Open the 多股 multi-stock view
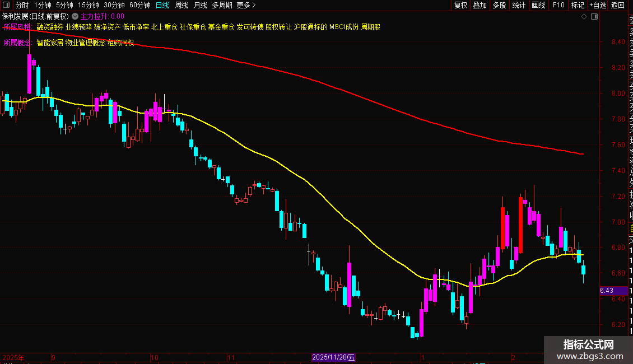This screenshot has width=633, height=364. point(499,5)
